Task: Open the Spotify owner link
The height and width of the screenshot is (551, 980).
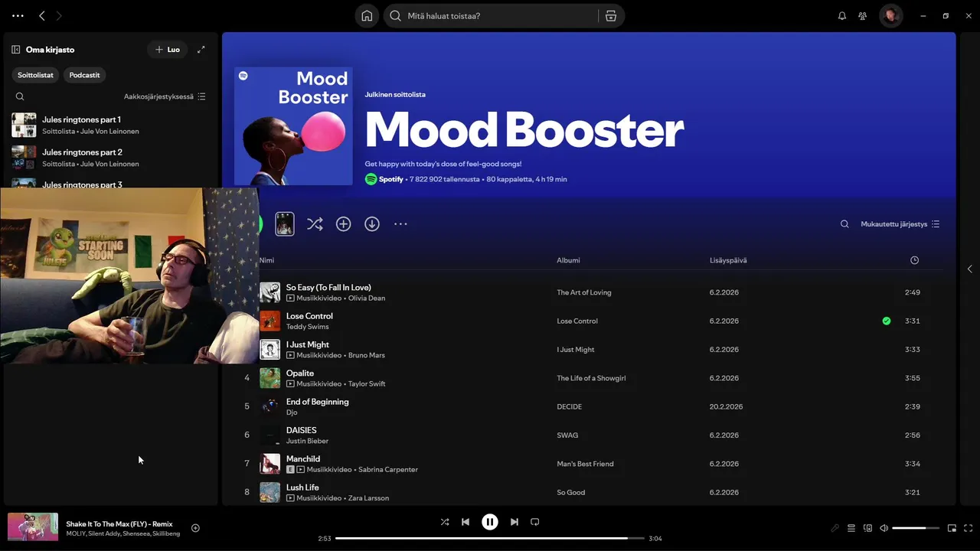Action: (391, 179)
